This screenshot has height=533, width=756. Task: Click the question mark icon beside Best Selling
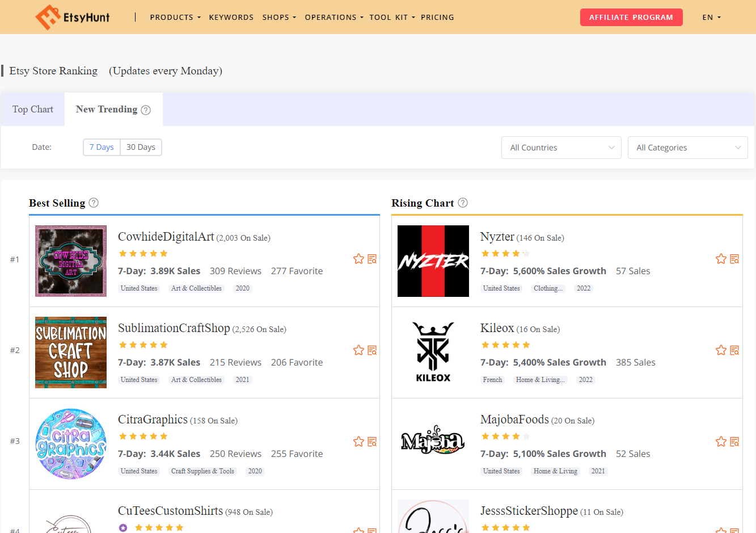click(x=94, y=203)
